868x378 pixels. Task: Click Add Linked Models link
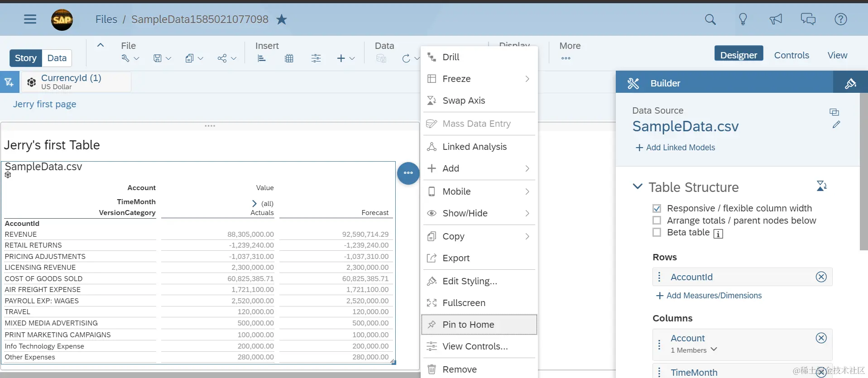[x=675, y=148]
